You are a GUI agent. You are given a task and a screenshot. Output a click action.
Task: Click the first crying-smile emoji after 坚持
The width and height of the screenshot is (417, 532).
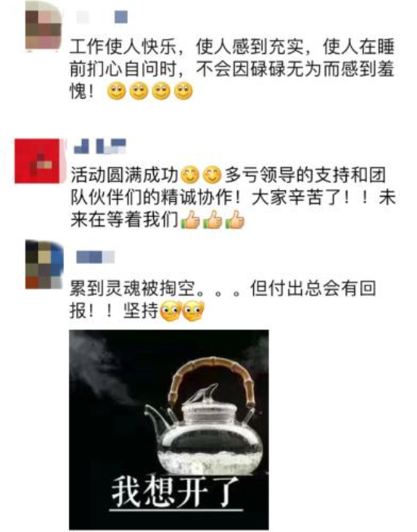[x=170, y=311]
